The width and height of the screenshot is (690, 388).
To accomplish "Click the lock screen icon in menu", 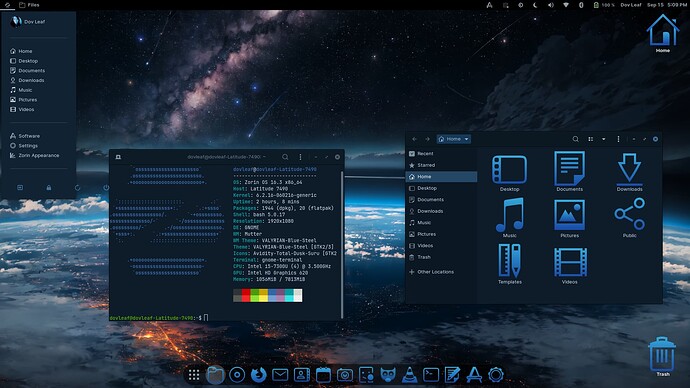I will point(49,187).
